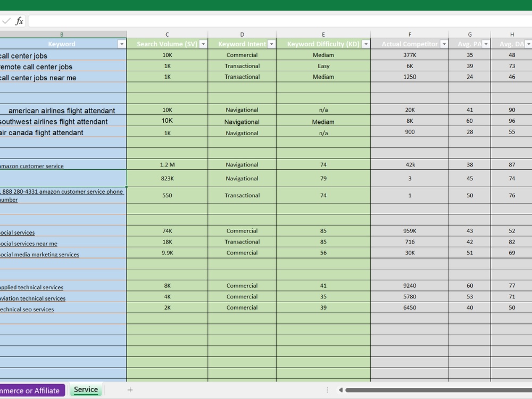Select the '550' search volume cell
Viewport: 532px width, 399px height.
tap(167, 195)
